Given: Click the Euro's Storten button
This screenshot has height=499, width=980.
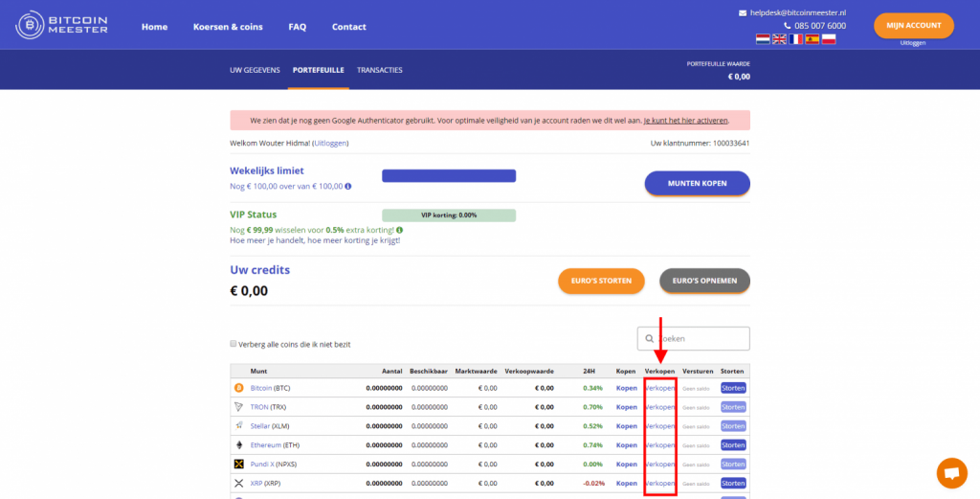Looking at the screenshot, I should [x=601, y=281].
